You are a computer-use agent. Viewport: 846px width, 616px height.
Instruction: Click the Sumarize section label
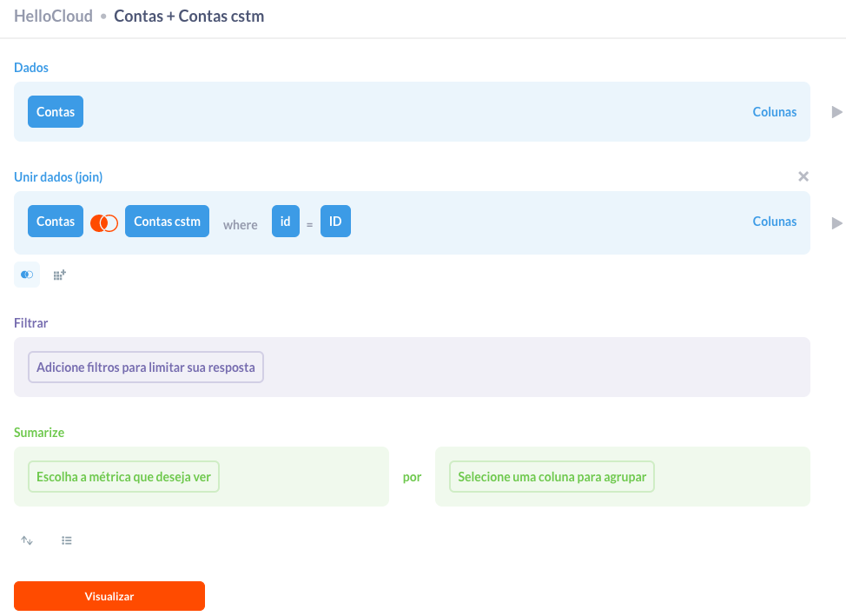click(39, 433)
